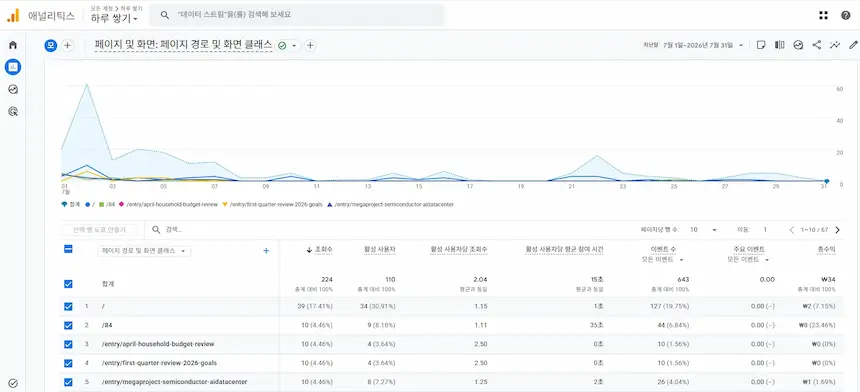Sort by the 총수익 column header
860x392 pixels.
[826, 249]
